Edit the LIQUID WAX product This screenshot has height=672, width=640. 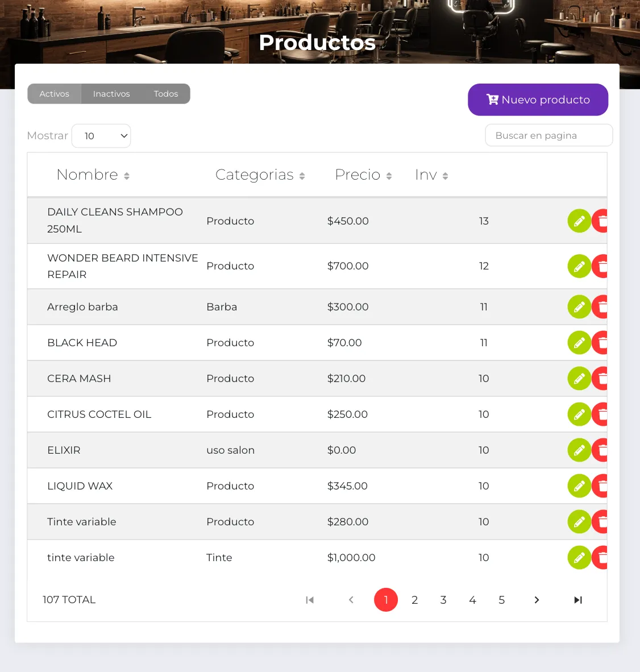579,486
